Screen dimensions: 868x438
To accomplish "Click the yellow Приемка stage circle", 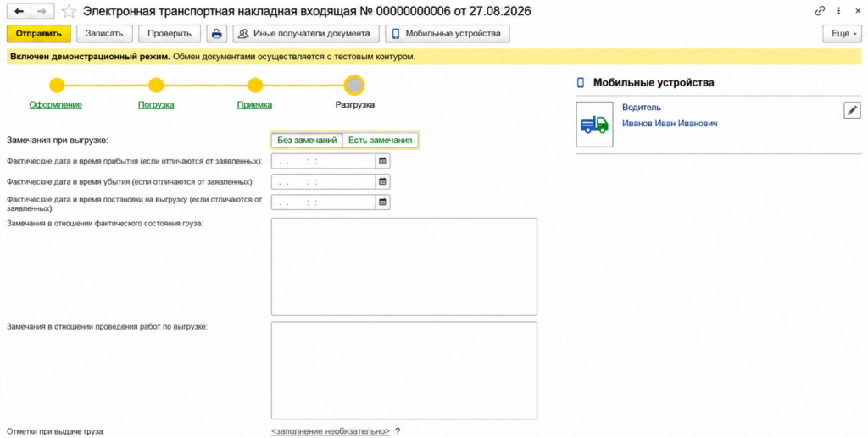I will pyautogui.click(x=255, y=86).
